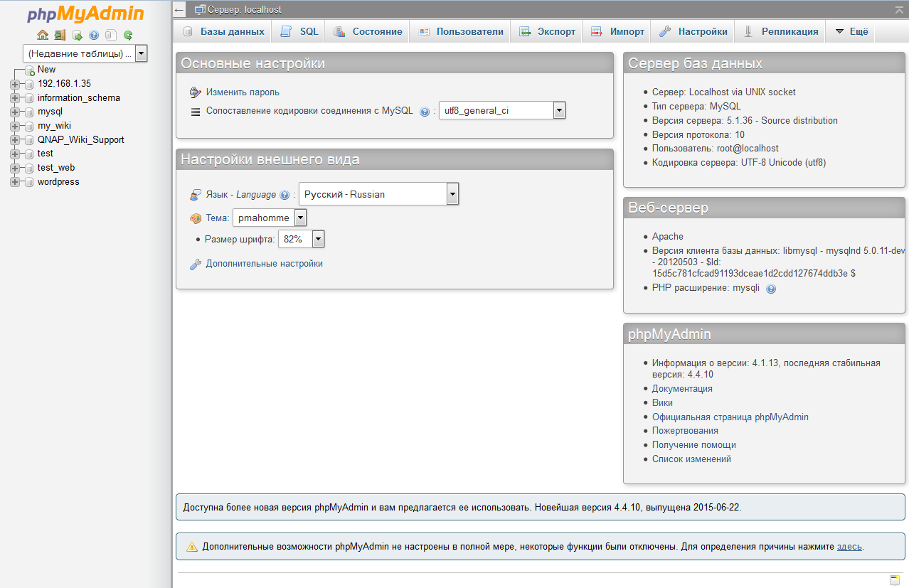This screenshot has height=588, width=909.
Task: Switch to the Импорт tab
Action: pos(617,32)
